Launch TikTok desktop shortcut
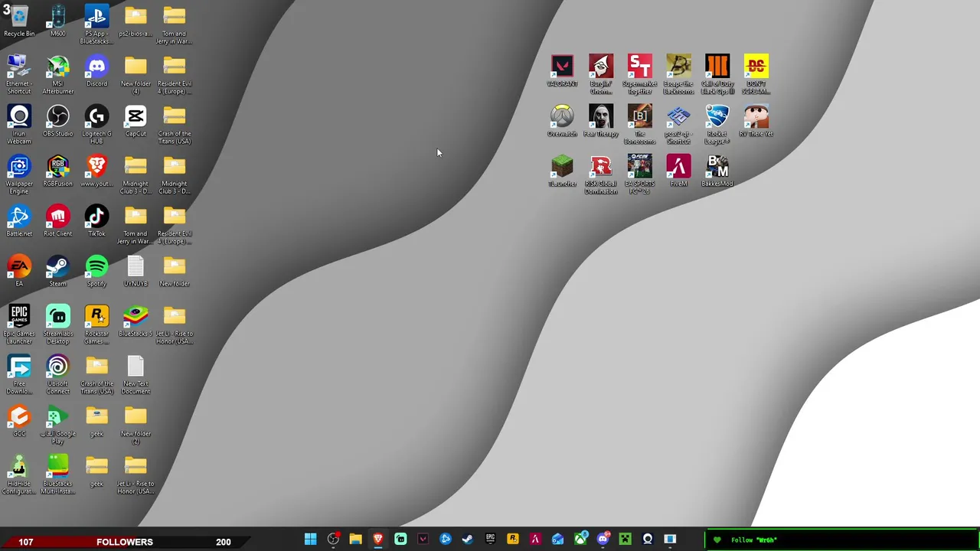 [96, 221]
